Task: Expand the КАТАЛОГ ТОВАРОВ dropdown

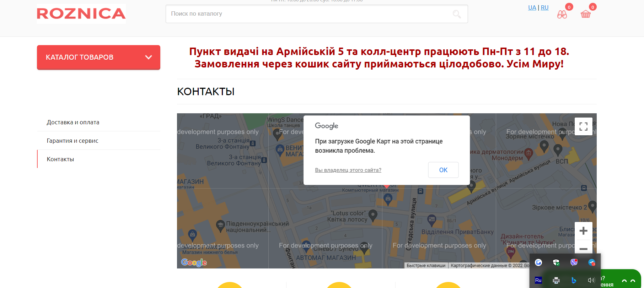Action: coord(98,57)
